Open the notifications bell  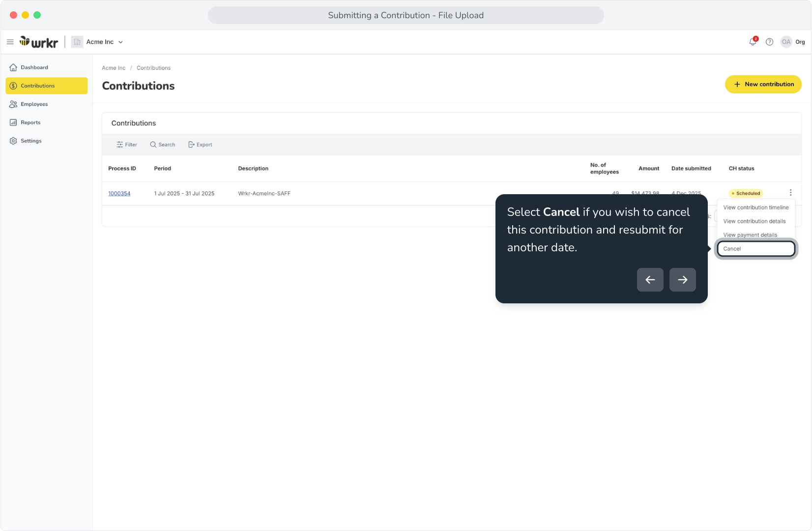(753, 42)
